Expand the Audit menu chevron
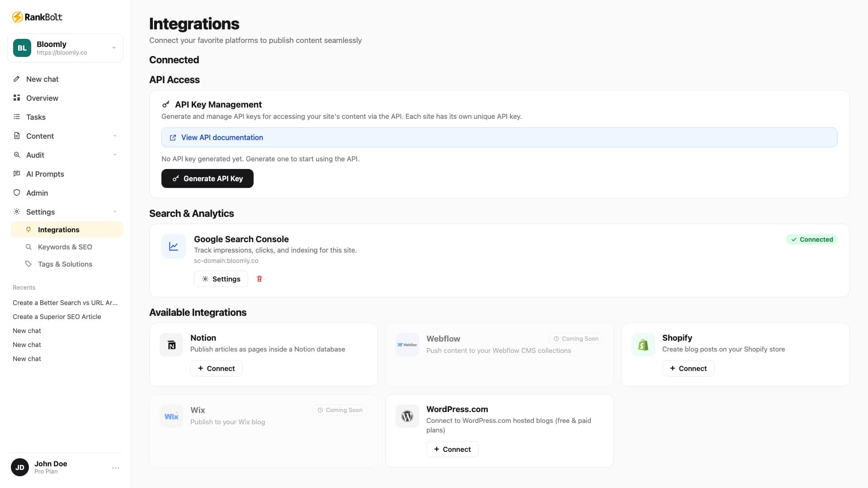Image resolution: width=868 pixels, height=488 pixels. (115, 155)
